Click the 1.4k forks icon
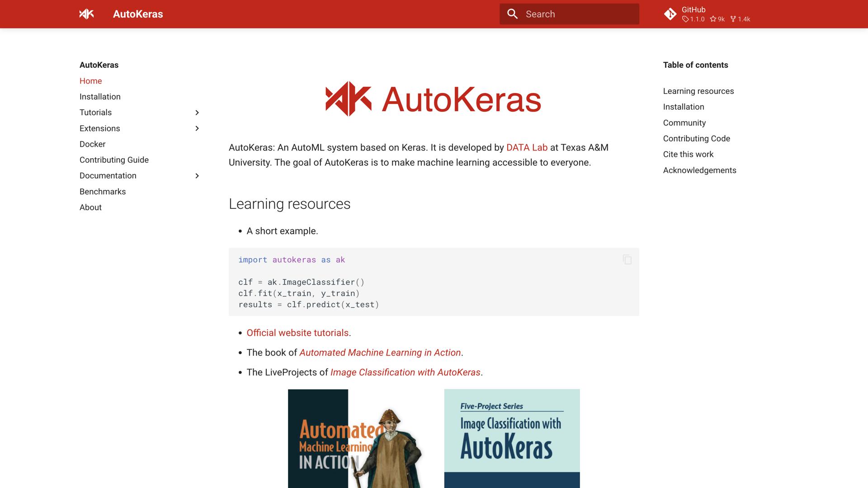868x488 pixels. coord(734,19)
